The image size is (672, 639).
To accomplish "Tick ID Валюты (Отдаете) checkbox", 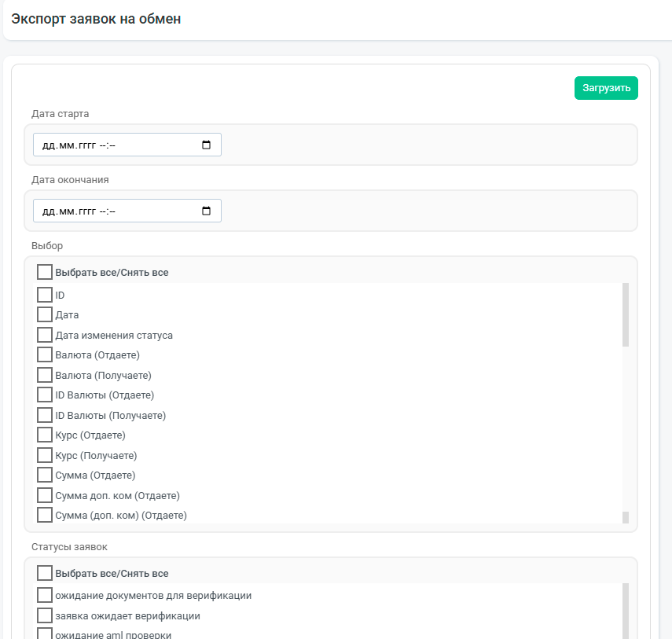I will [45, 395].
